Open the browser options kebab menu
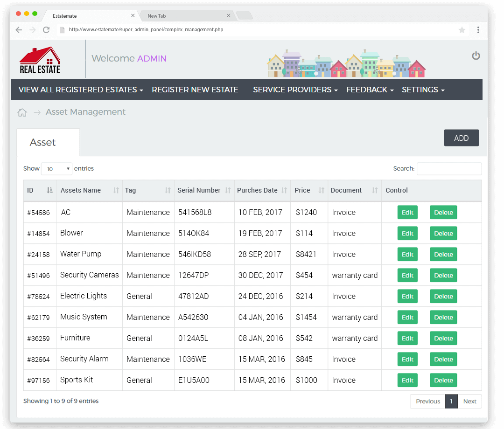 pos(477,30)
